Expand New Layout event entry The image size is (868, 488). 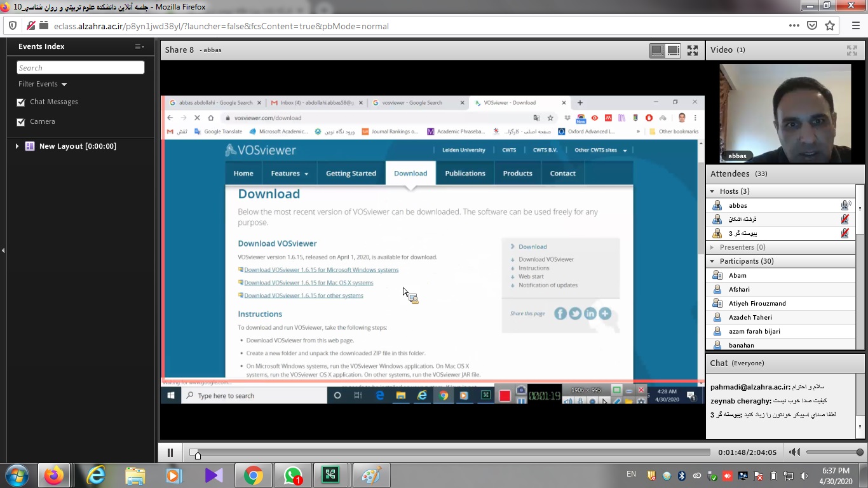click(x=17, y=146)
